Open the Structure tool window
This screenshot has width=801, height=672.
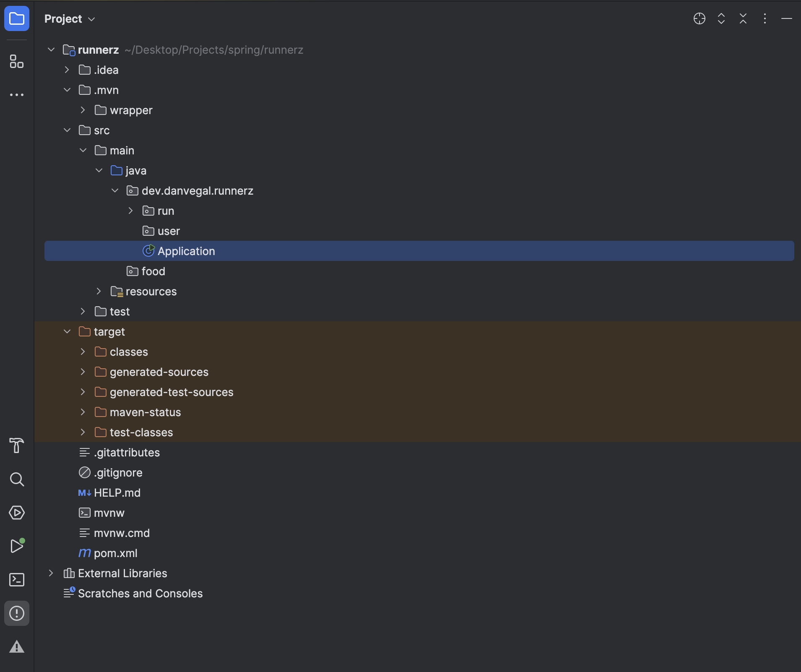click(x=17, y=62)
